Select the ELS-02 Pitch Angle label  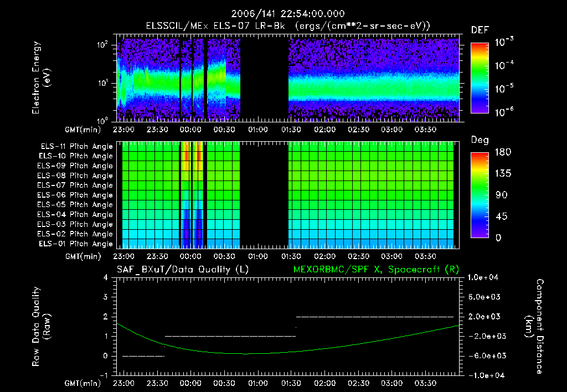point(75,234)
